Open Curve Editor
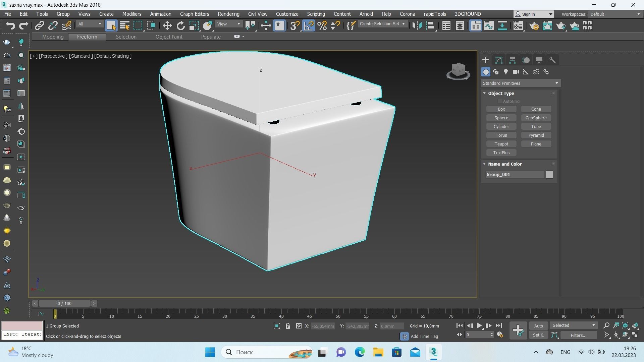This screenshot has height=362, width=644. pyautogui.click(x=489, y=26)
